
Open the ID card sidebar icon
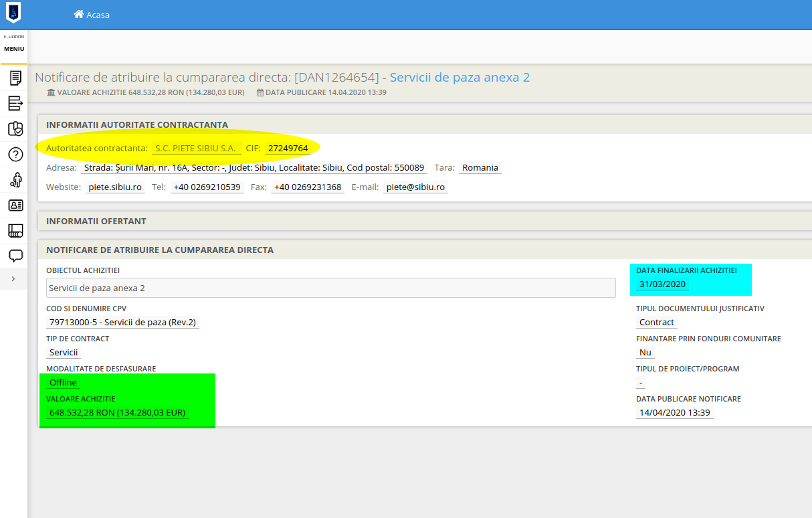(15, 205)
